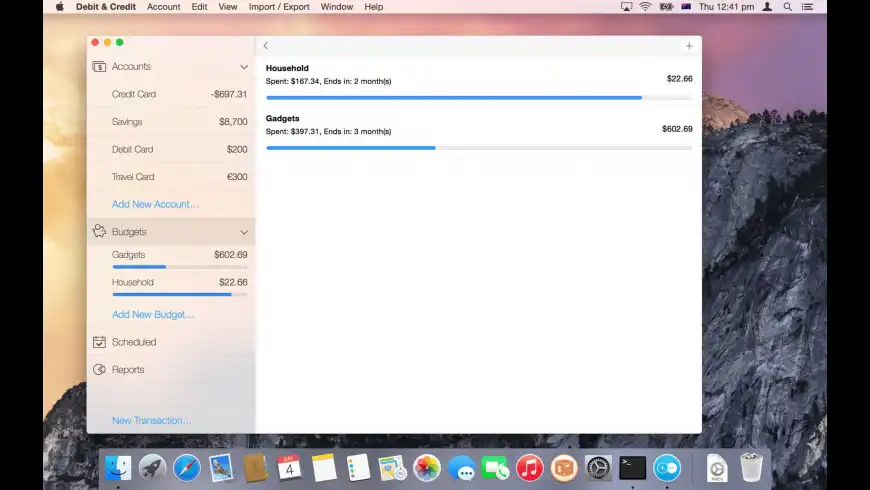
Task: Click New Transaction link
Action: click(151, 421)
